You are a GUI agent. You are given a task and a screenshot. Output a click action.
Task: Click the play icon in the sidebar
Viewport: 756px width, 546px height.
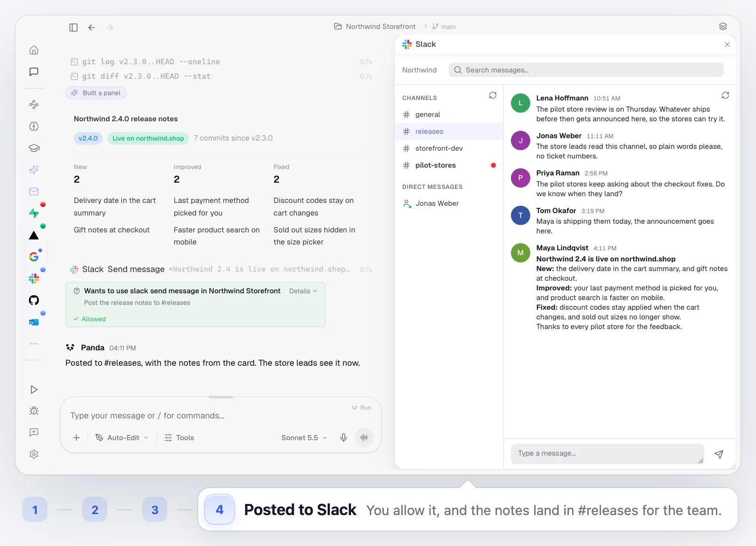point(34,389)
